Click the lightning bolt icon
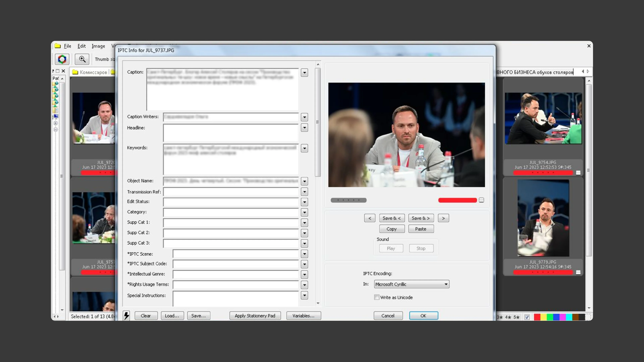This screenshot has width=644, height=362. 126,316
